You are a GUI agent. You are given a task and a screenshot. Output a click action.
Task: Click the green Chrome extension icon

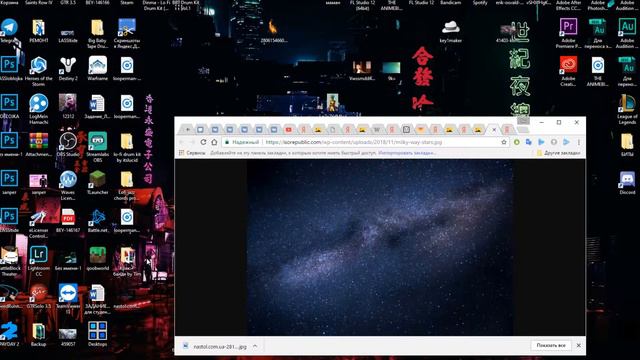tap(516, 142)
